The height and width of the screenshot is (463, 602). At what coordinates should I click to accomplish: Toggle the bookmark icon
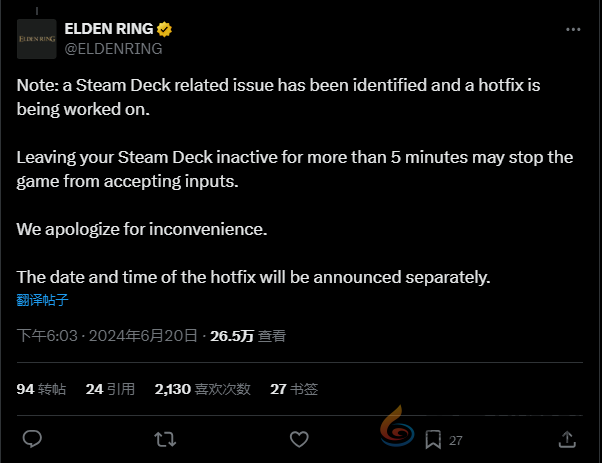(x=433, y=438)
